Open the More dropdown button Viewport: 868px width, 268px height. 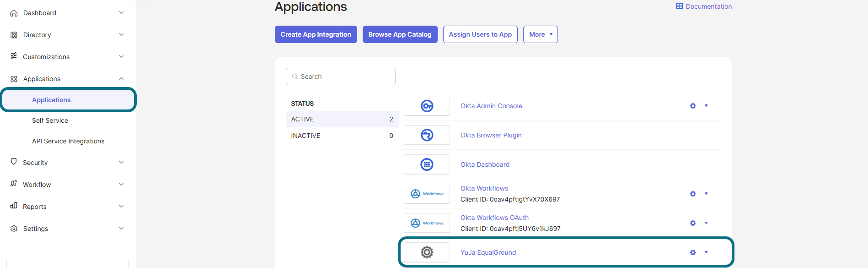click(540, 34)
